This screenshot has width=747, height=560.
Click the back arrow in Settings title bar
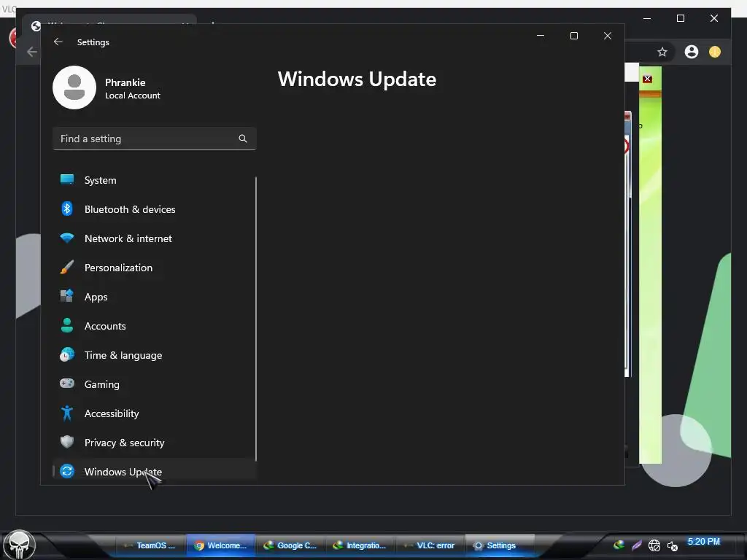pos(58,42)
